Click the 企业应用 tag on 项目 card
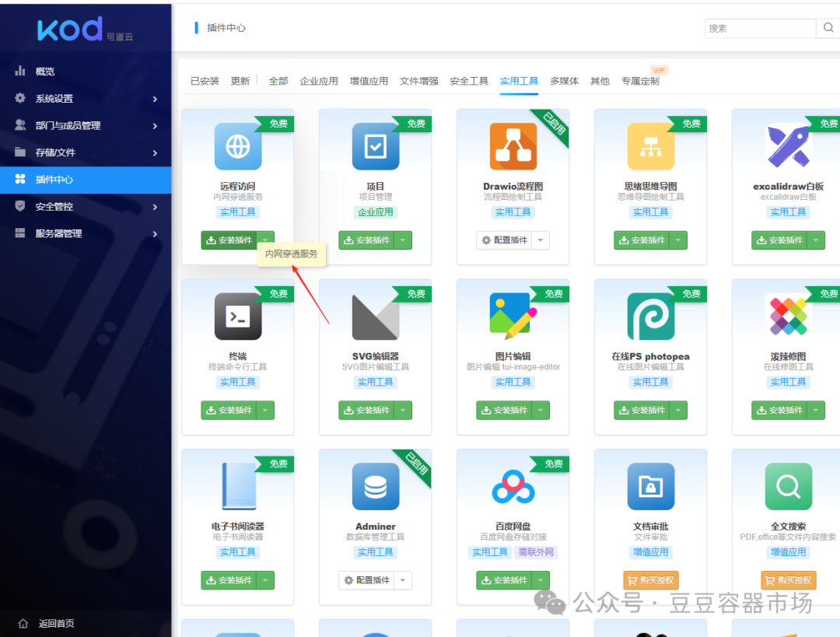840x637 pixels. (376, 212)
